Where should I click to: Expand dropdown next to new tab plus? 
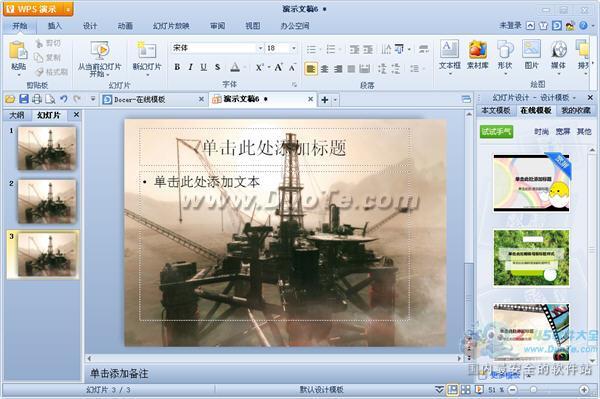click(335, 100)
